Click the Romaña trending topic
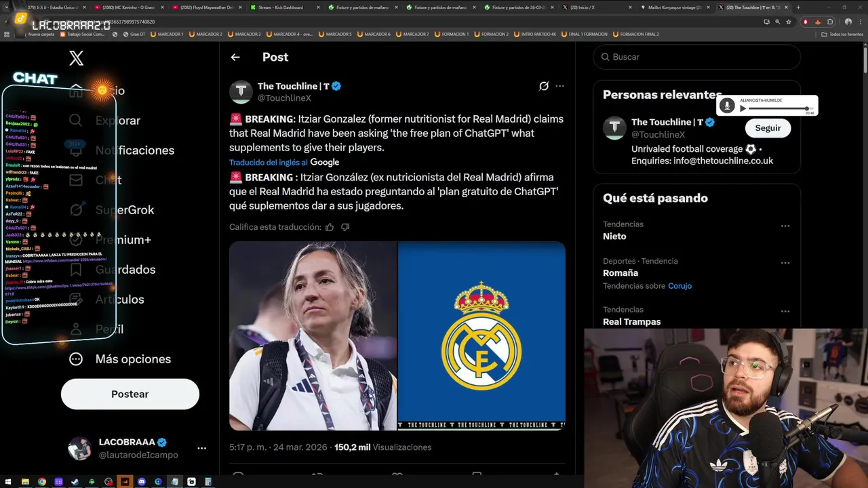868x488 pixels. pos(620,273)
